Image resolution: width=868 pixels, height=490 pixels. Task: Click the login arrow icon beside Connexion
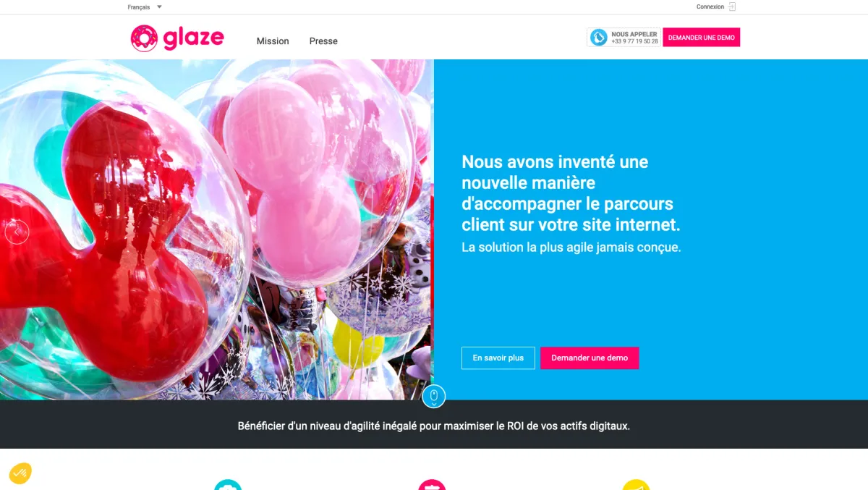pyautogui.click(x=732, y=7)
